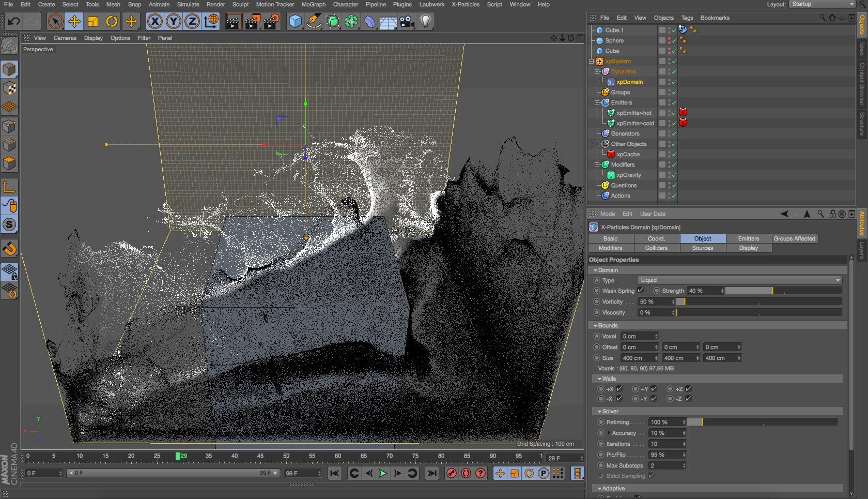
Task: Uncheck the +X wall checkbox
Action: point(619,389)
